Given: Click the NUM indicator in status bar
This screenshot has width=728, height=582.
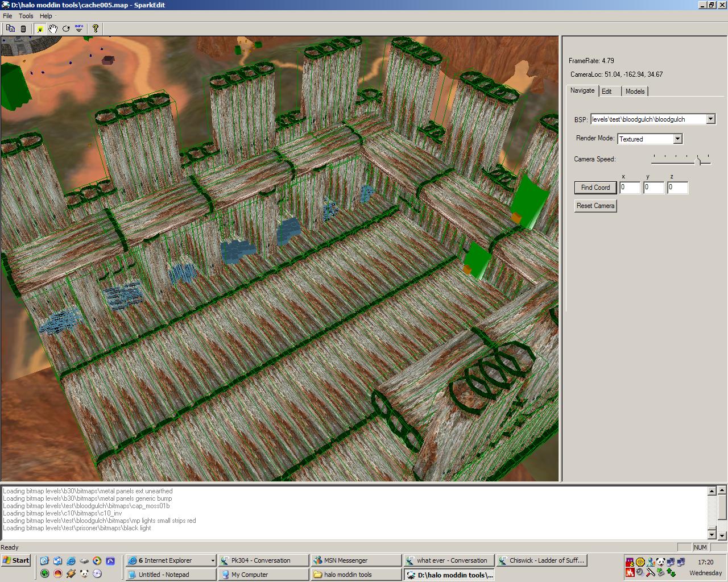Looking at the screenshot, I should 700,547.
